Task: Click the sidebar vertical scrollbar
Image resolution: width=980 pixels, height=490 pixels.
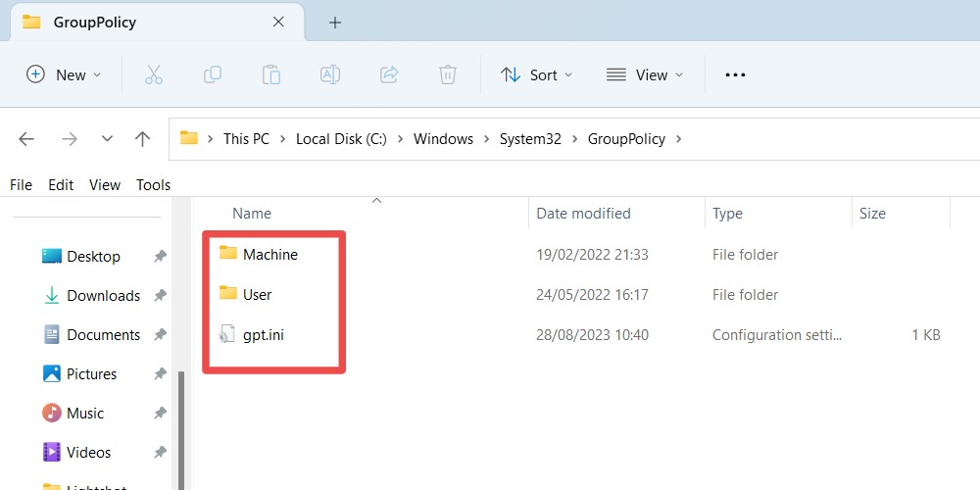Action: (181, 430)
